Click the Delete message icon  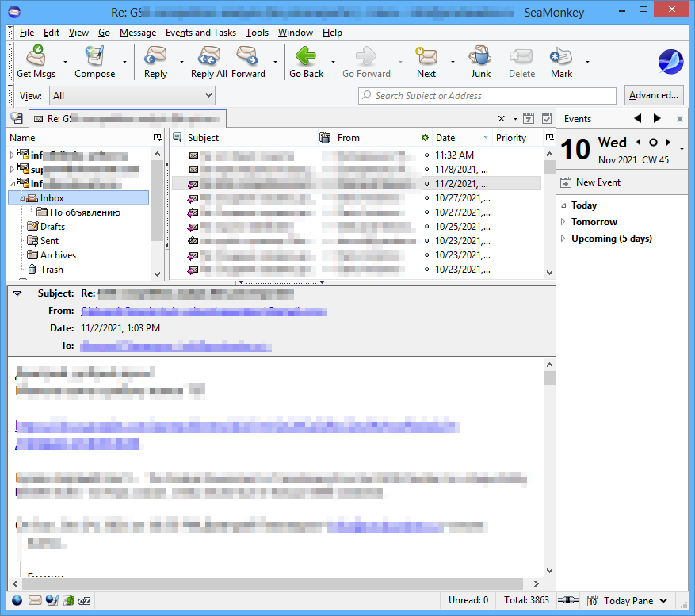point(521,61)
